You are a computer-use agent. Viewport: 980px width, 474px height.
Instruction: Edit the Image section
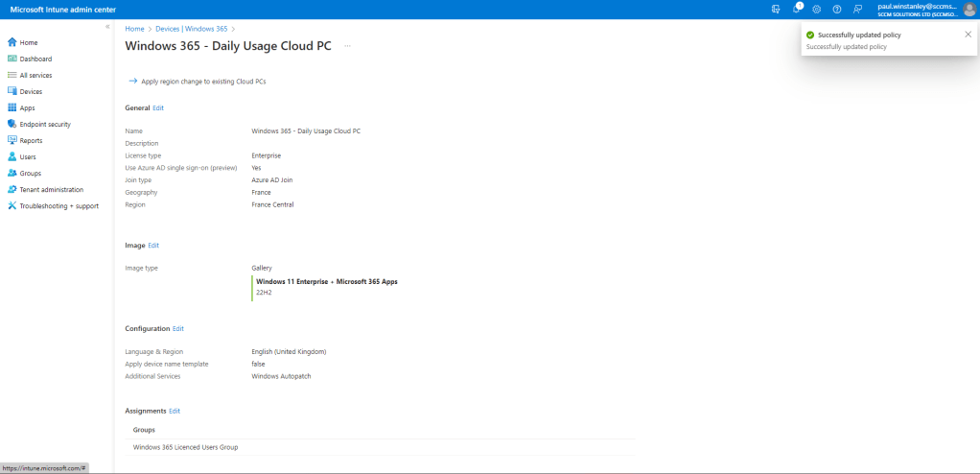[x=153, y=246]
